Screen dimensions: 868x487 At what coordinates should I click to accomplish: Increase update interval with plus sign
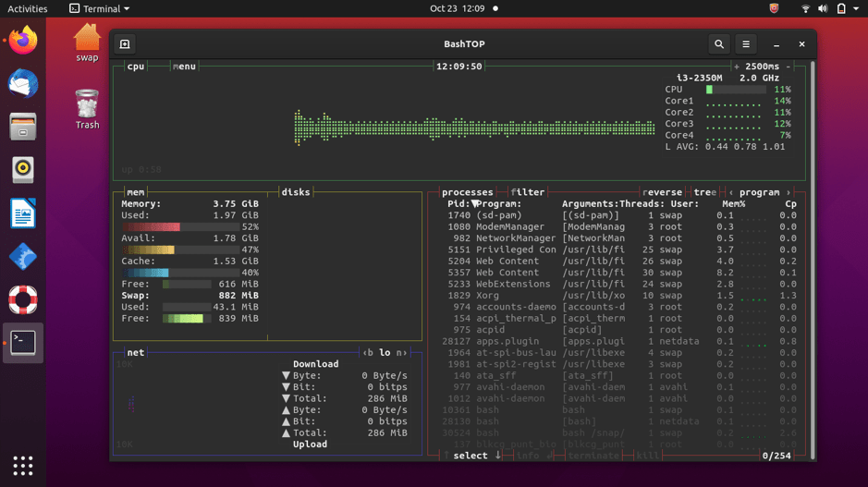pyautogui.click(x=736, y=66)
